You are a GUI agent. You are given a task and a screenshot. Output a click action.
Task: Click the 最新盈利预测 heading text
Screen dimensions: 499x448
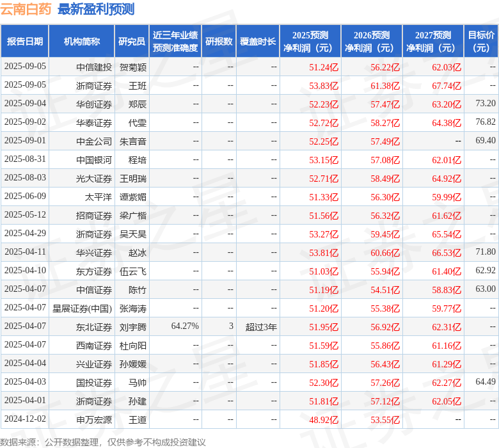pos(96,10)
